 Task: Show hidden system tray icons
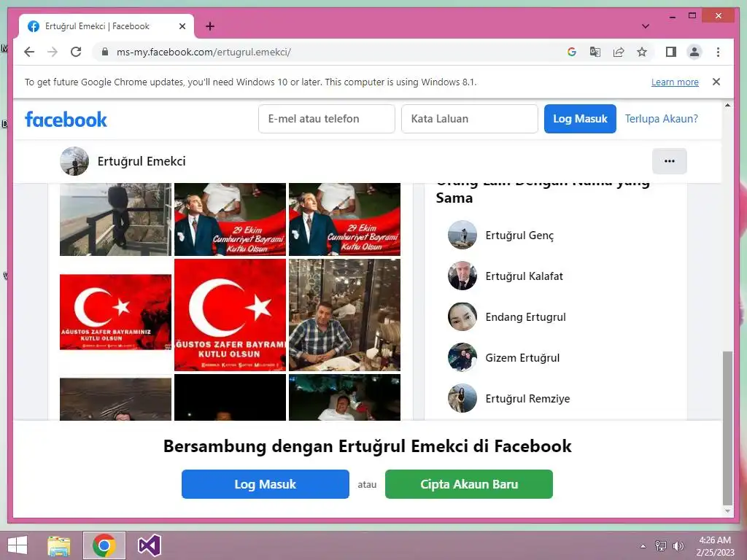(643, 546)
